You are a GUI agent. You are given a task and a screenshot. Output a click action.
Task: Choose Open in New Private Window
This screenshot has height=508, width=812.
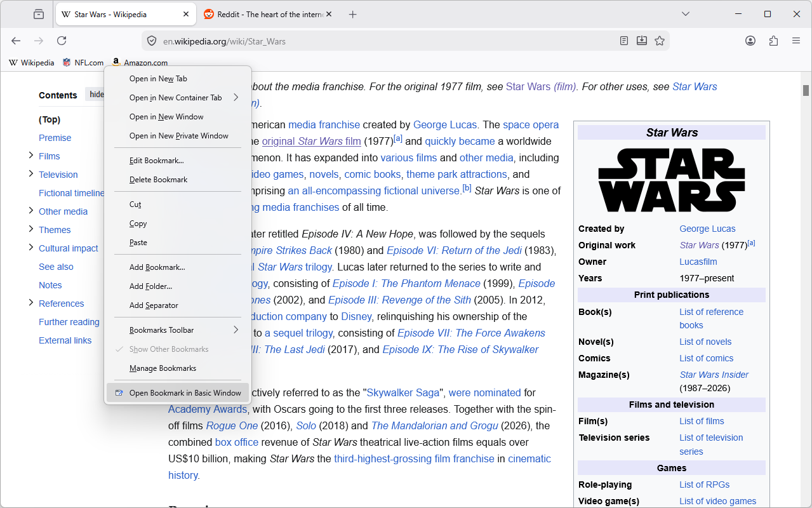pos(178,136)
